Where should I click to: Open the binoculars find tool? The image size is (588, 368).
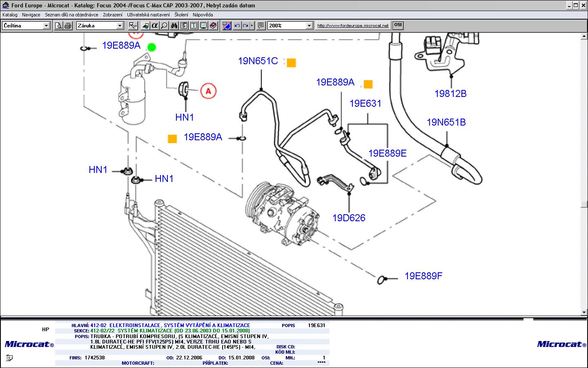(x=174, y=26)
